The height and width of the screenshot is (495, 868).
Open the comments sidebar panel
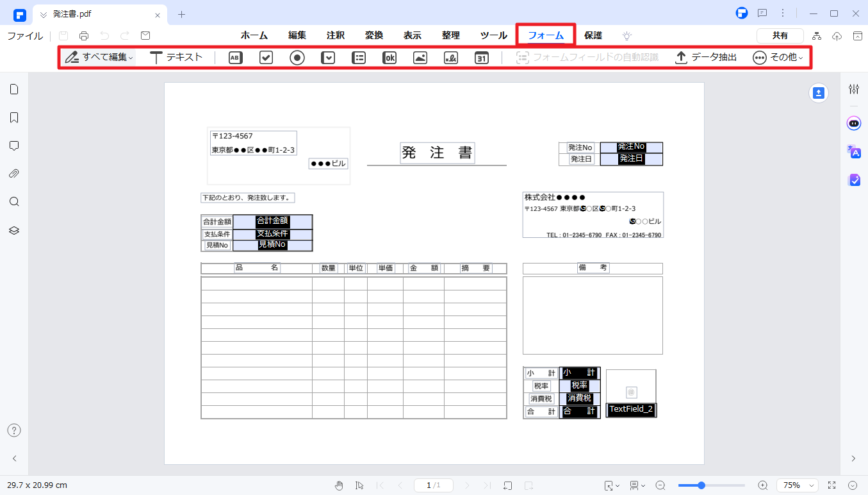[x=14, y=146]
